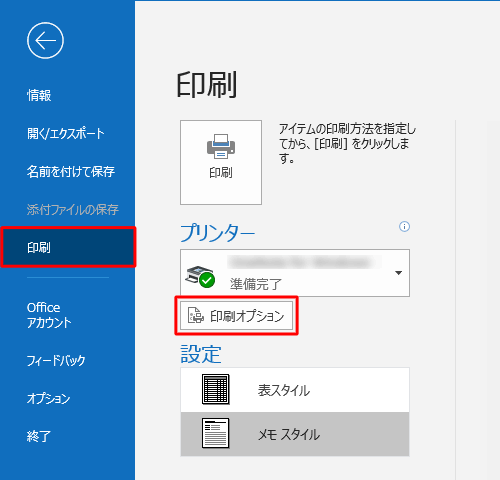Open オプション in the sidebar
The image size is (500, 480).
pyautogui.click(x=49, y=398)
